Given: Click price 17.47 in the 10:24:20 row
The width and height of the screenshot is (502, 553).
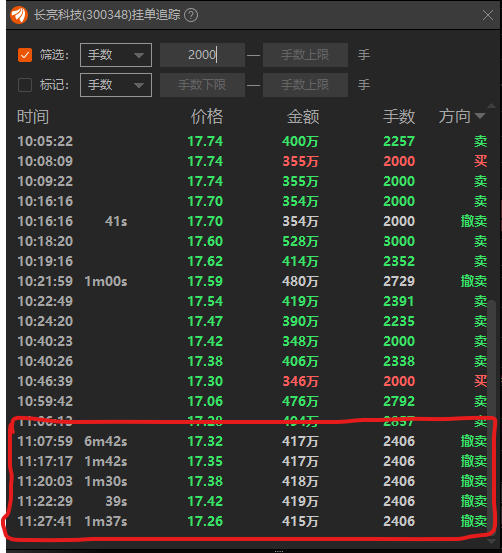Looking at the screenshot, I should pyautogui.click(x=205, y=321).
